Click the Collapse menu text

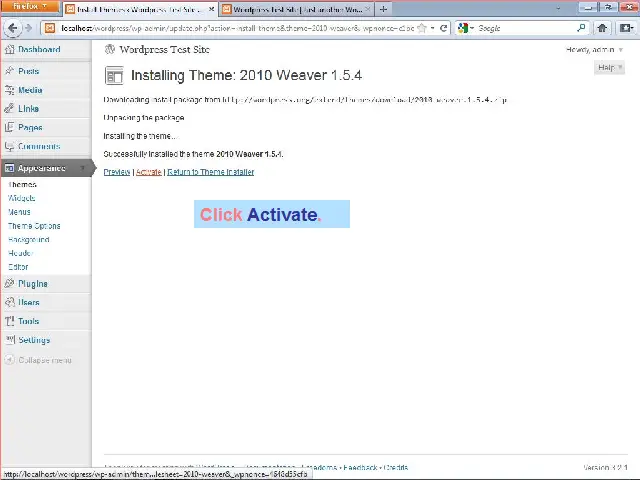point(45,360)
